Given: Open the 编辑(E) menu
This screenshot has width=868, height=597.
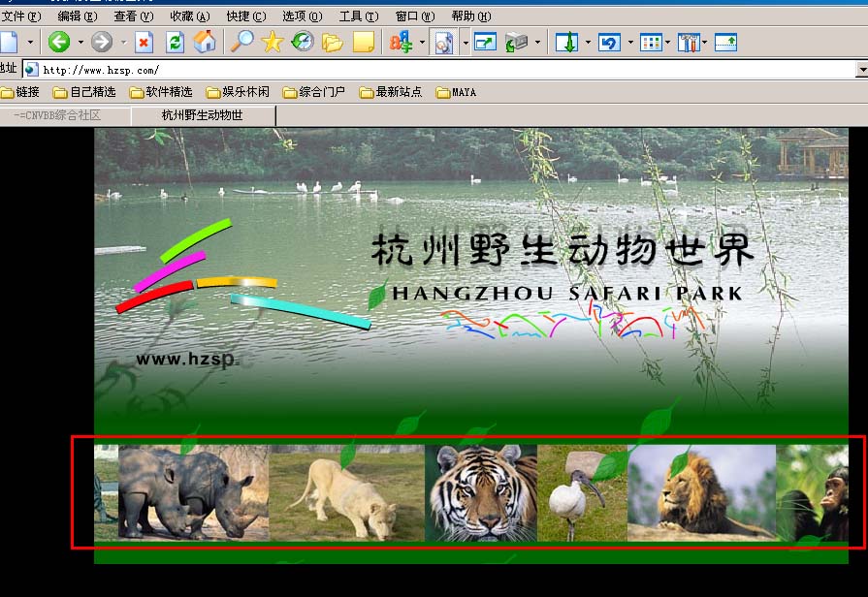Looking at the screenshot, I should pos(78,16).
